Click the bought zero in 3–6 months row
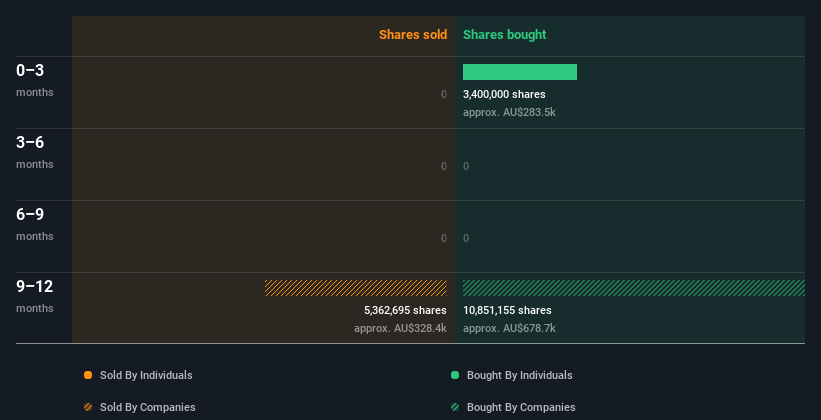This screenshot has width=821, height=420. click(466, 166)
